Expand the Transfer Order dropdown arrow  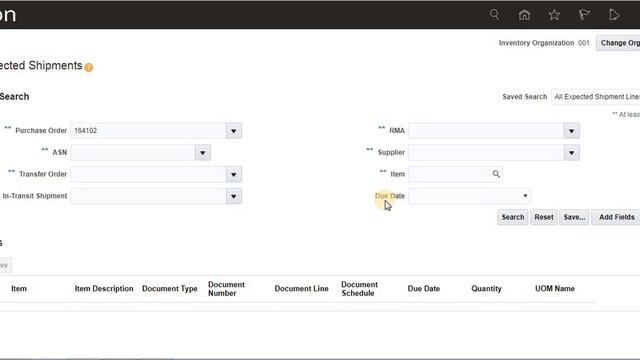coord(233,175)
